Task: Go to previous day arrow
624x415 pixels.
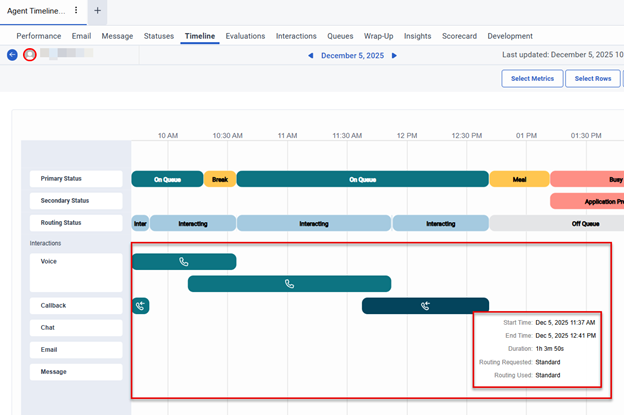Action: point(310,56)
